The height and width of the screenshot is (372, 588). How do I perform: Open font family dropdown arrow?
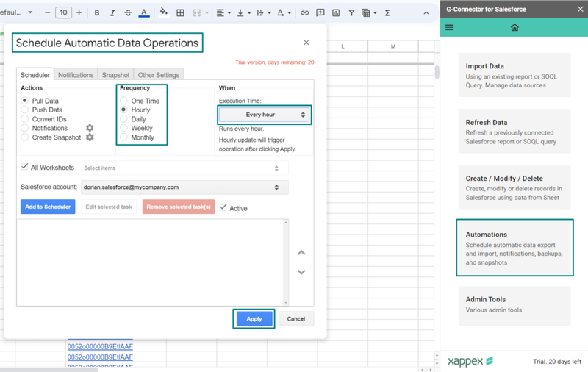coord(30,12)
